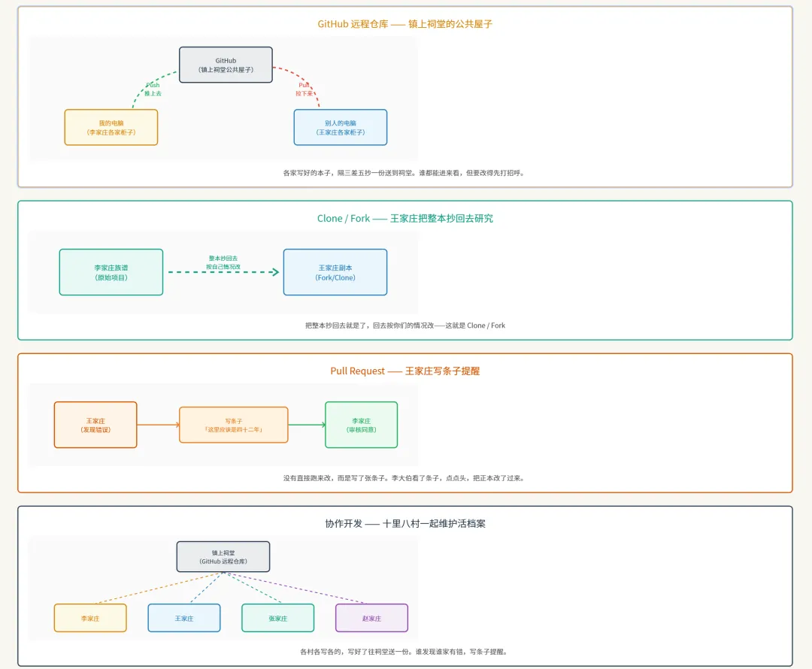Select the 王家庄副本 (Fork/Clone) box

[x=335, y=272]
